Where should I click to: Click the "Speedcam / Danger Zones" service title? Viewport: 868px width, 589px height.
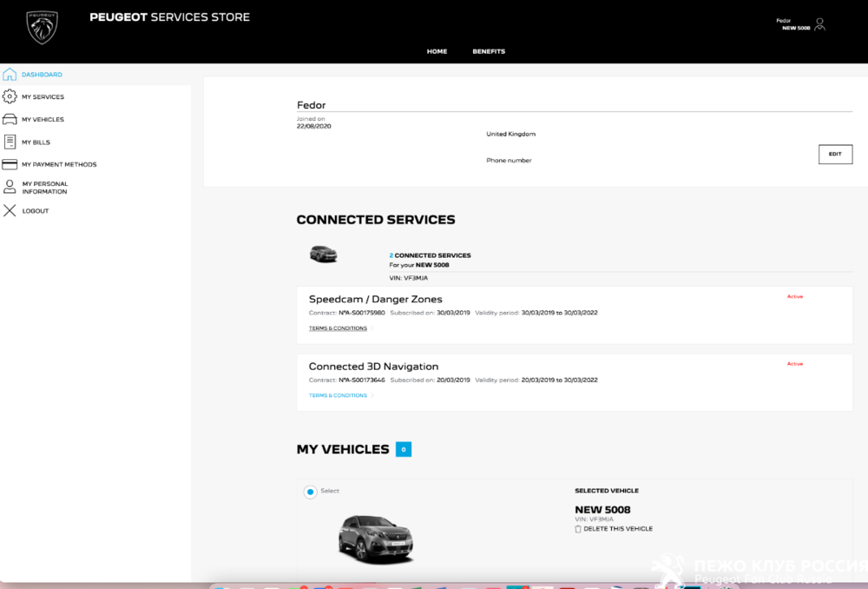(x=375, y=299)
